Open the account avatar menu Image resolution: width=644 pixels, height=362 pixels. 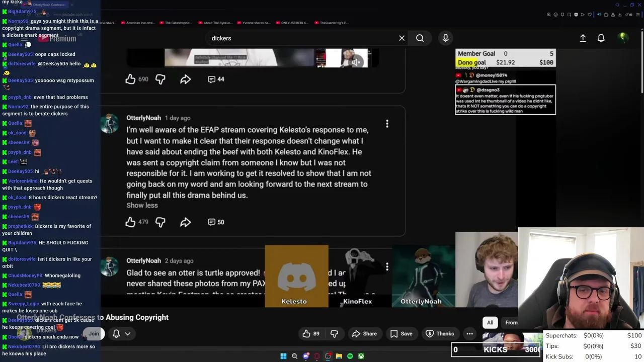point(623,38)
